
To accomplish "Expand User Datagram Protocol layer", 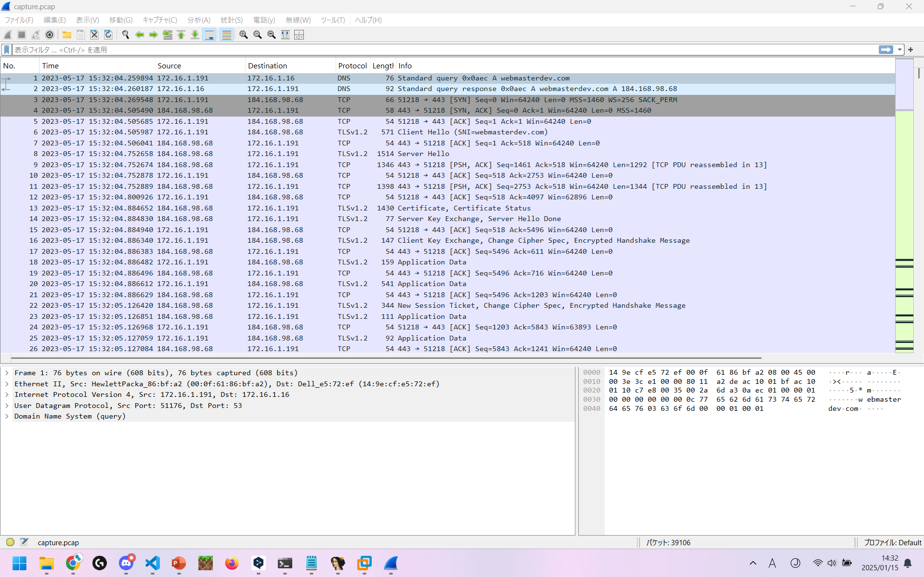I will (x=7, y=406).
